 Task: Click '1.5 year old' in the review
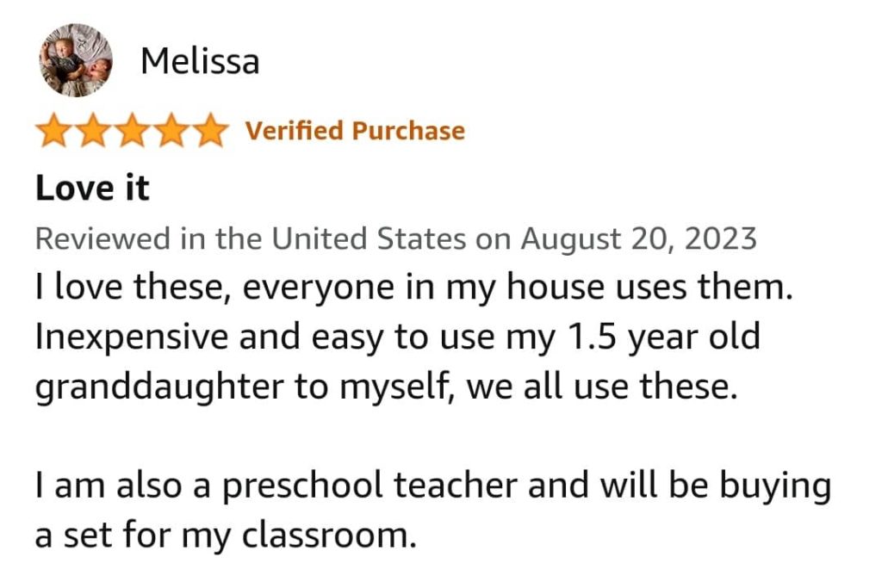(x=664, y=337)
